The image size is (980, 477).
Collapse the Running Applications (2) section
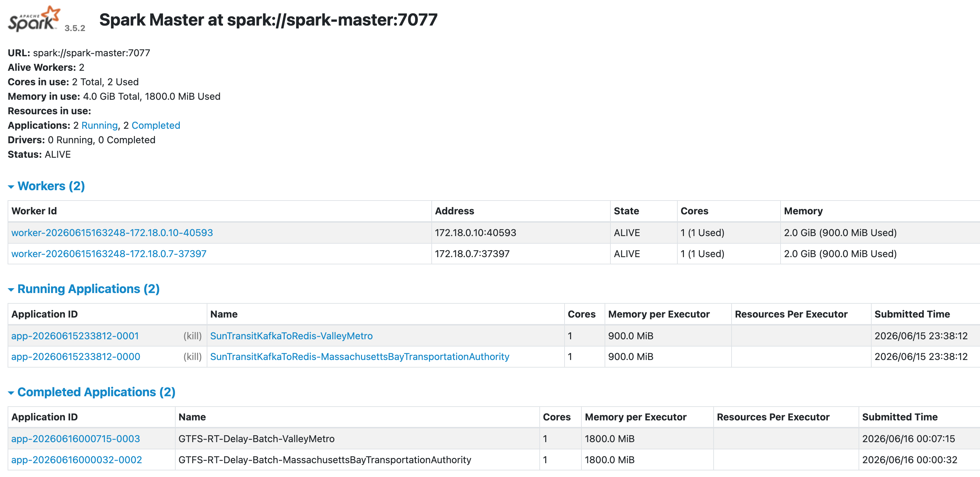point(84,289)
